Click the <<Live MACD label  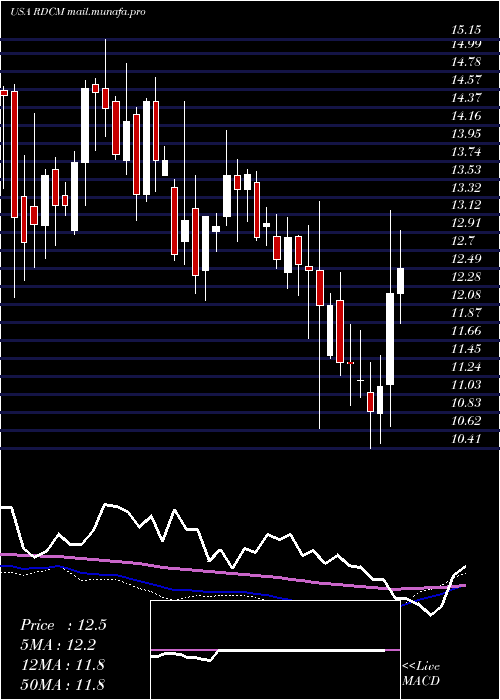pyautogui.click(x=421, y=674)
